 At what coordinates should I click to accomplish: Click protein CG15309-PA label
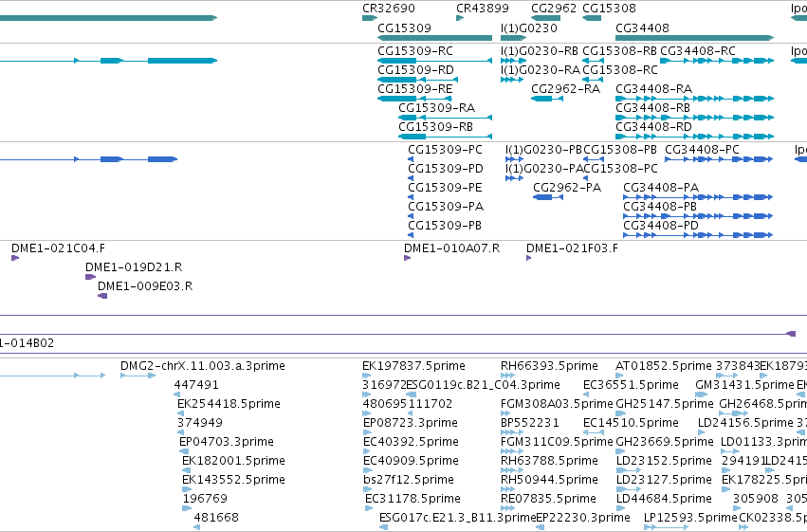coord(446,207)
